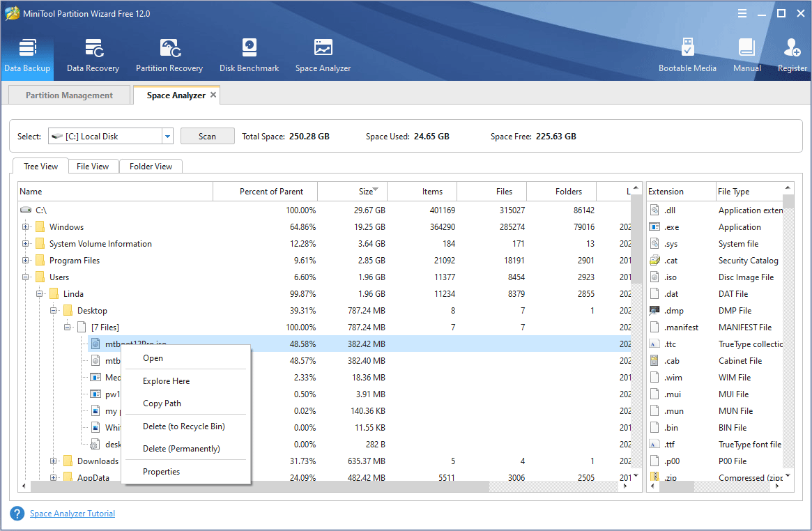Image resolution: width=812 pixels, height=531 pixels.
Task: Expand the AppData folder node
Action: pos(53,477)
